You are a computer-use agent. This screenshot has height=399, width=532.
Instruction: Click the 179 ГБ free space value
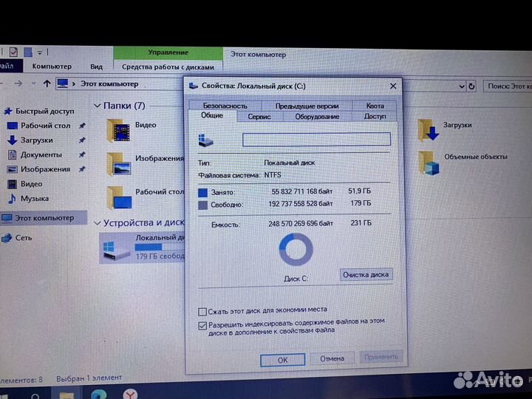361,203
